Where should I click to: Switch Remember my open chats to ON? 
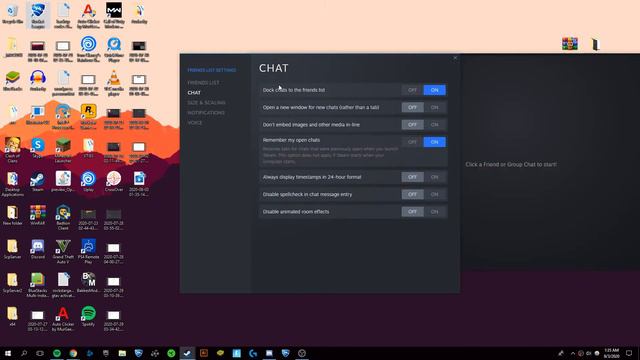[x=434, y=142]
